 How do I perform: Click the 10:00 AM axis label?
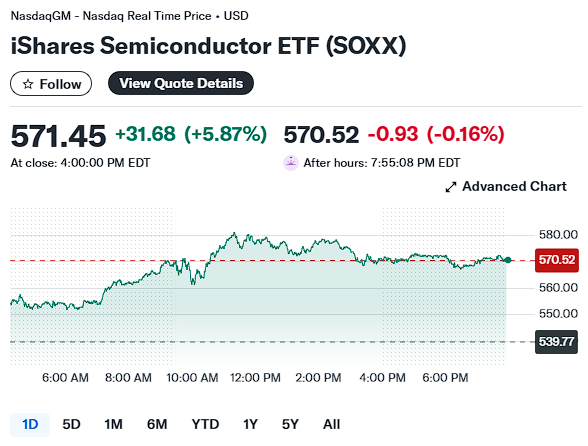click(192, 378)
